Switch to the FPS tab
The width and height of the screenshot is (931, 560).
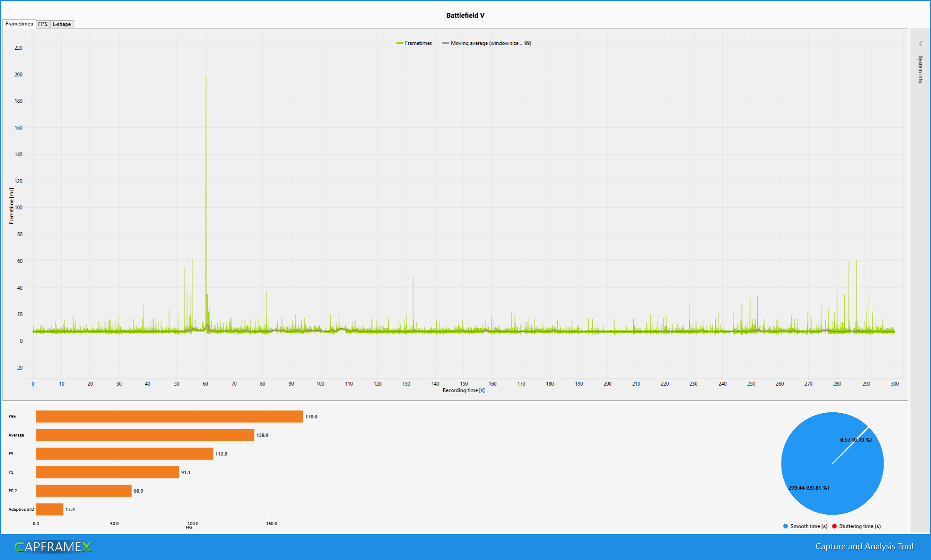(43, 24)
